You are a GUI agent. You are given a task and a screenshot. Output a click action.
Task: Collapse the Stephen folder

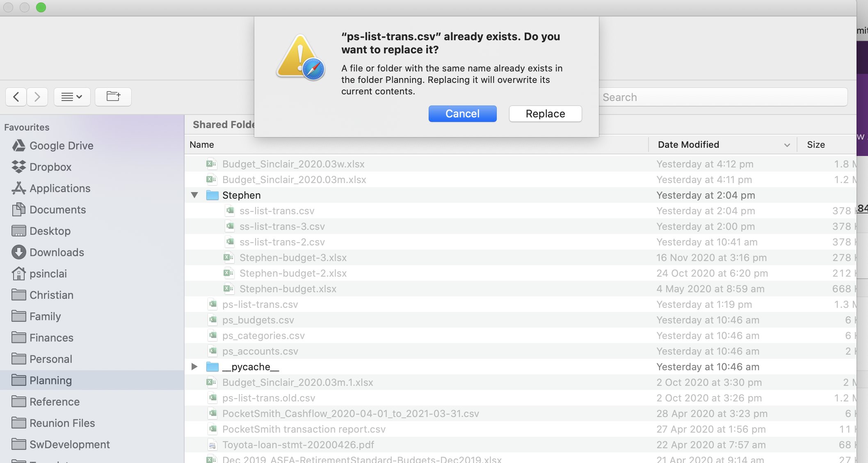194,195
